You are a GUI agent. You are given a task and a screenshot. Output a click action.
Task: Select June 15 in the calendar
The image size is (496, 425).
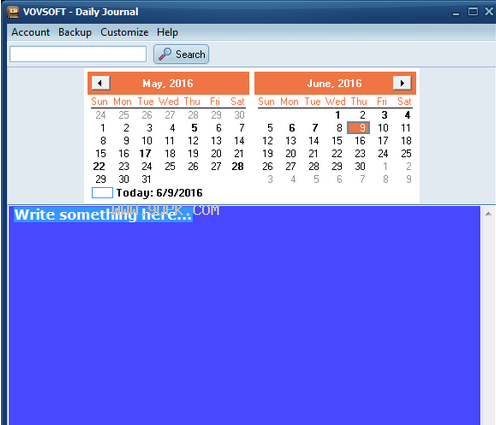point(337,141)
